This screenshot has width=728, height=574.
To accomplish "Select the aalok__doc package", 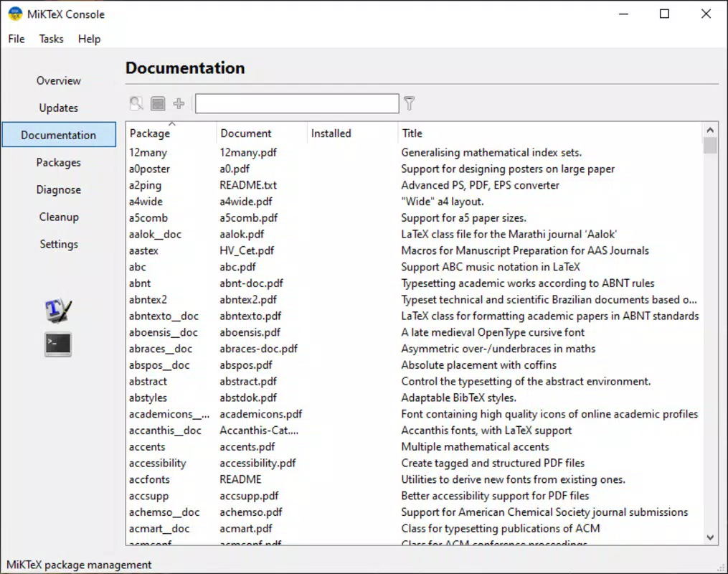I will (x=155, y=234).
